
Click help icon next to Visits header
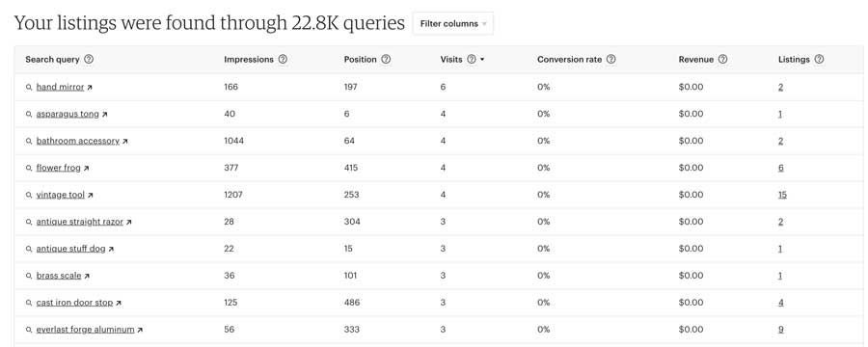click(471, 59)
